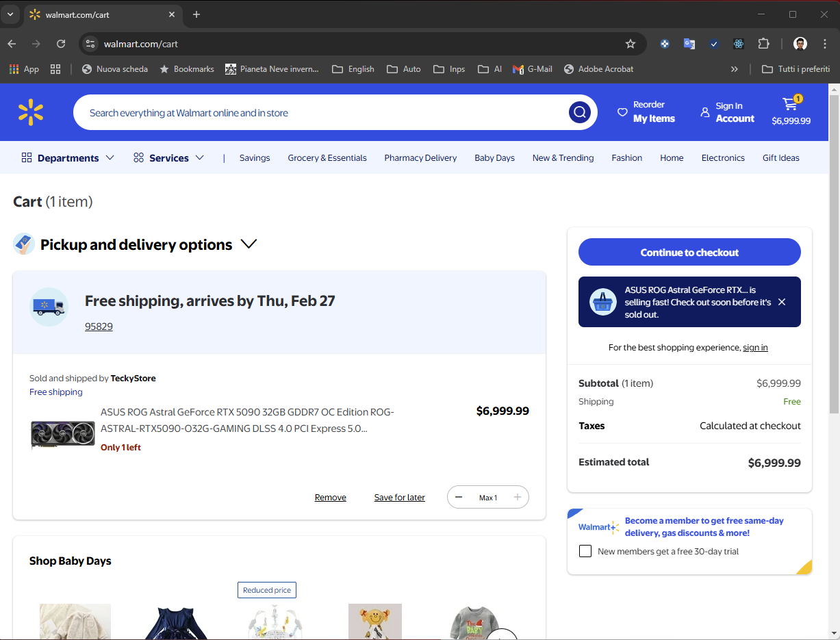Open ASUS ROG Astral product title
The width and height of the screenshot is (840, 640).
coord(247,420)
